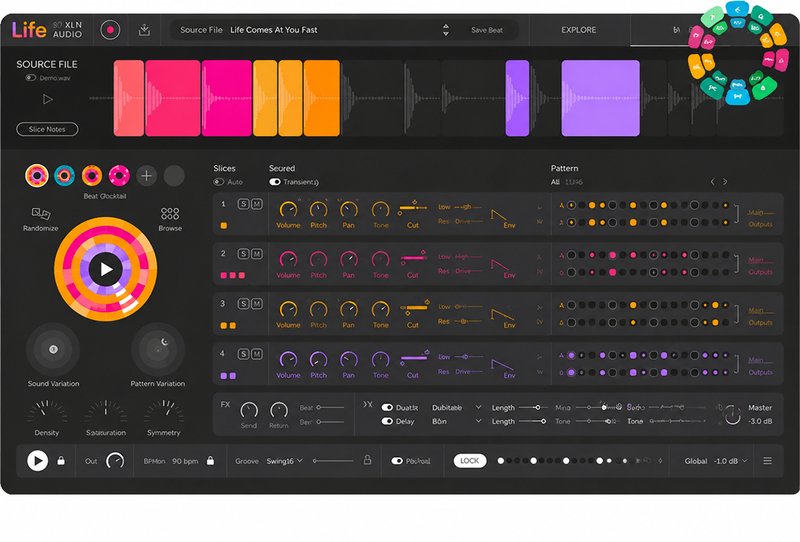Screen dimensions: 800x542
Task: Adjust the Length slider in the Delay row
Action: (x=533, y=421)
